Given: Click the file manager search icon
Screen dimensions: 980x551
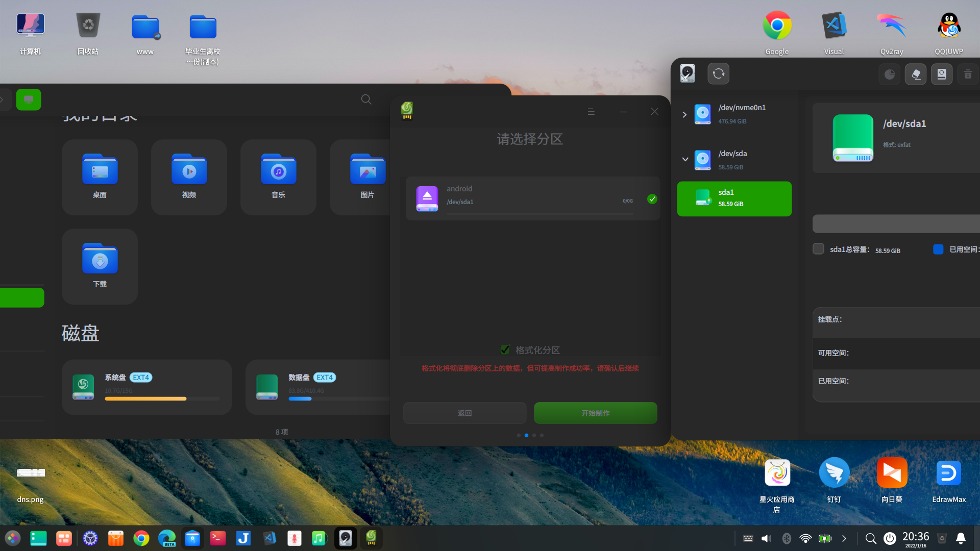Looking at the screenshot, I should [366, 99].
